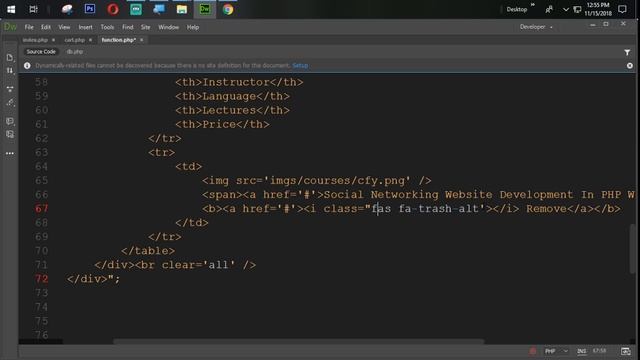
Task: Close the cart.php tab
Action: coord(90,40)
